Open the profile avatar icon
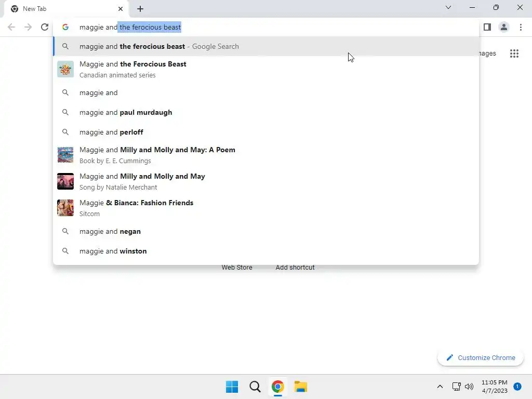 pyautogui.click(x=504, y=27)
